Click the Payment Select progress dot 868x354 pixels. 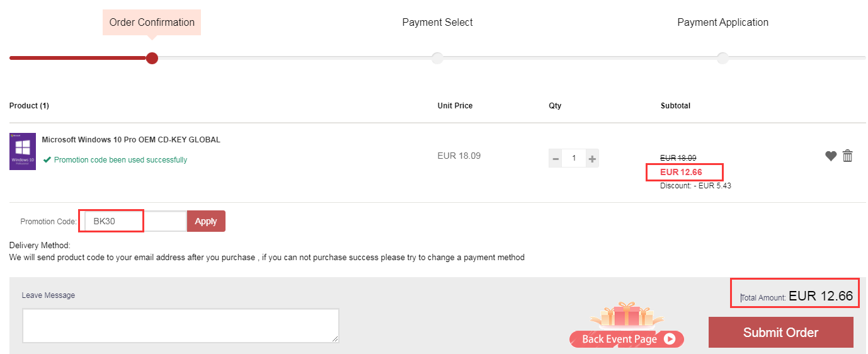tap(437, 58)
